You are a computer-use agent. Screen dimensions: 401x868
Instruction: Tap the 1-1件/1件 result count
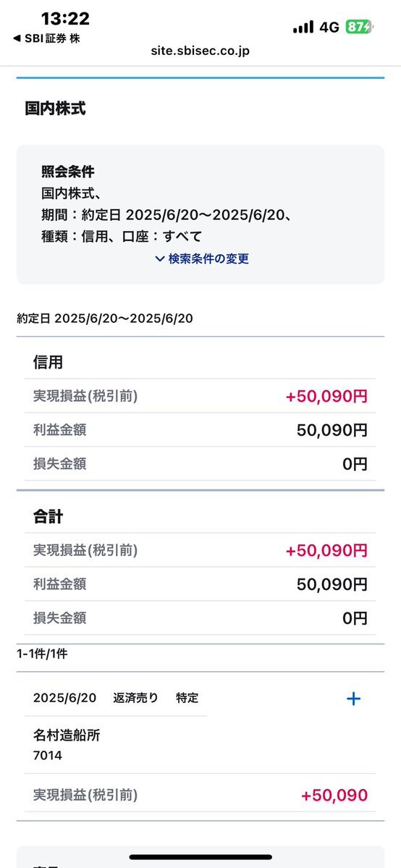coord(42,654)
